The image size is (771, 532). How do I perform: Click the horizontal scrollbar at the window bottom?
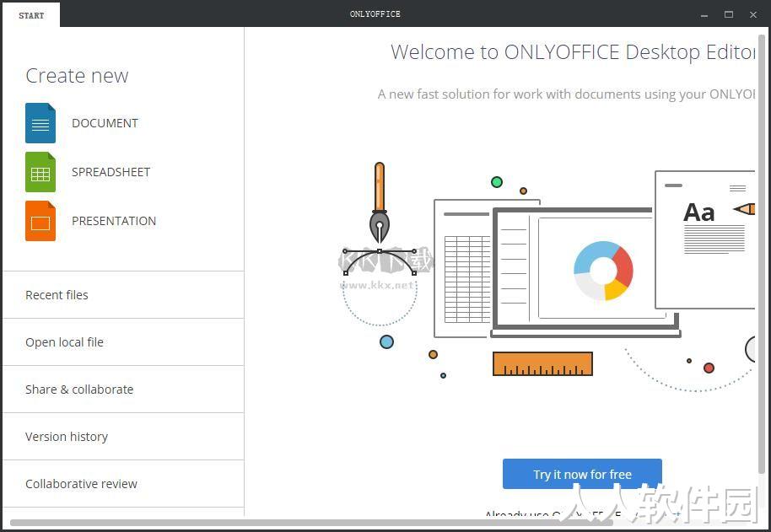[312, 523]
